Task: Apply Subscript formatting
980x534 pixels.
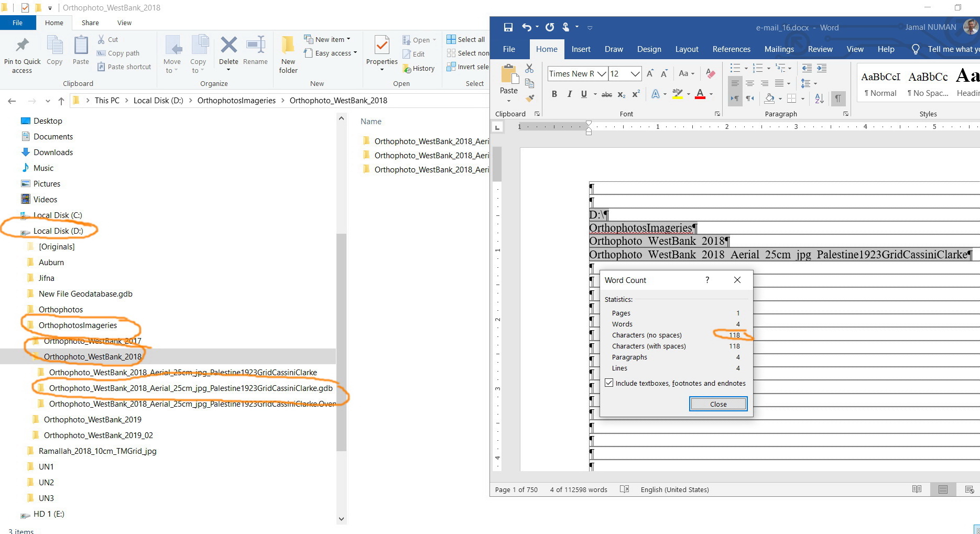Action: tap(622, 94)
